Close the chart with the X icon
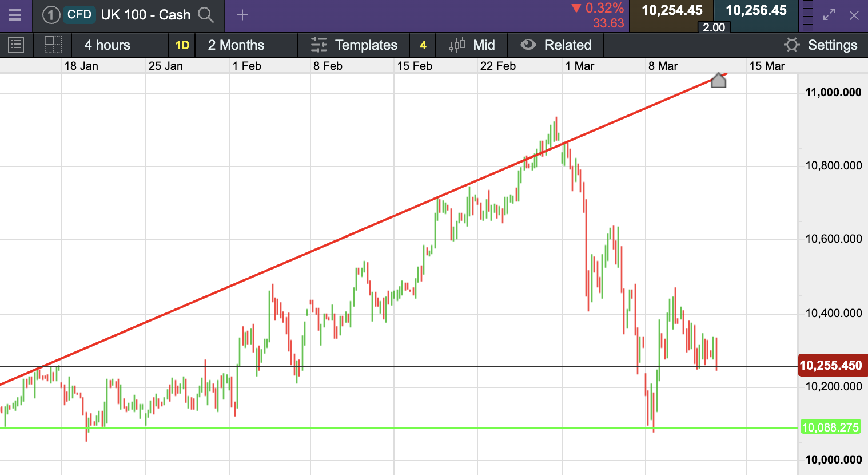The width and height of the screenshot is (868, 475). coord(854,15)
